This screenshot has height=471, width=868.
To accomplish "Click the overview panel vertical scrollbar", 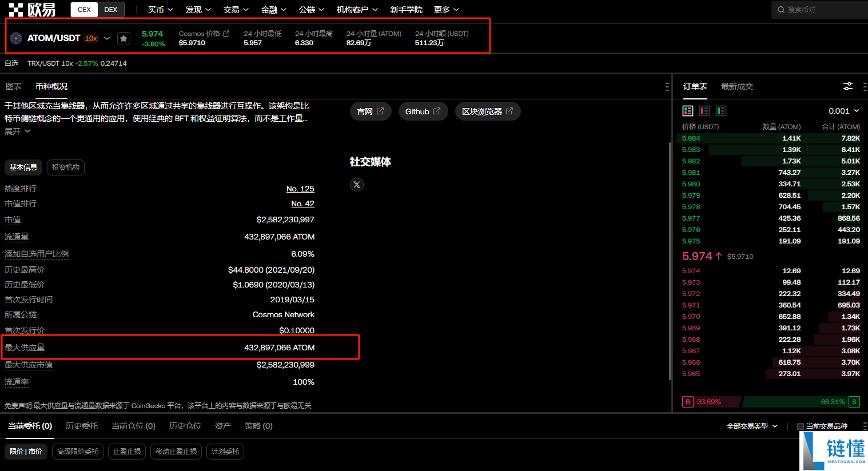I will point(670,261).
